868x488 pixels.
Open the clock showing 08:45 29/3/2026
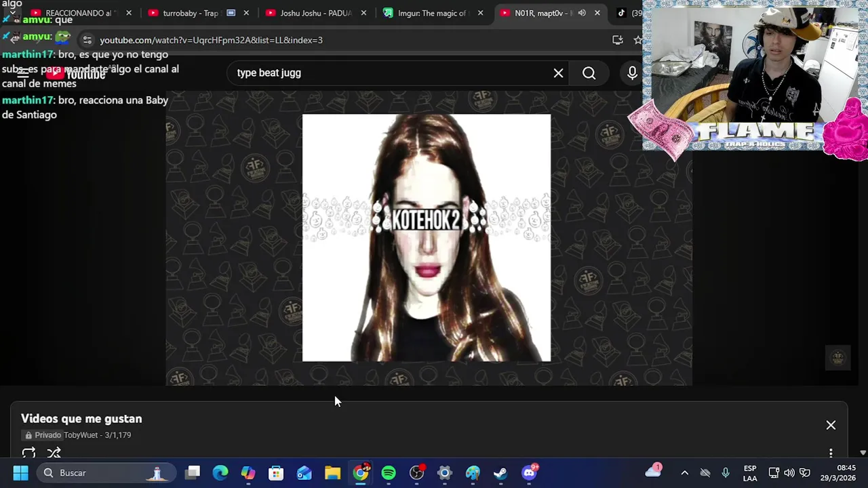pyautogui.click(x=837, y=472)
